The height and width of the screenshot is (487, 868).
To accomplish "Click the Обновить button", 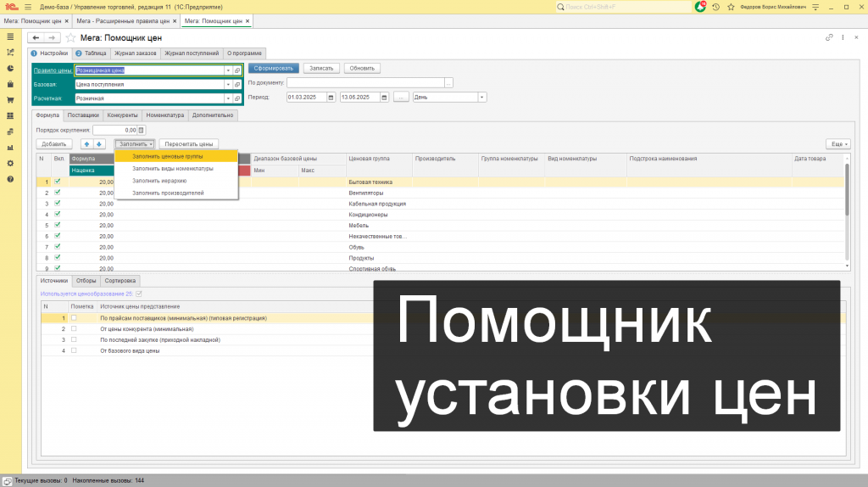I will coord(362,68).
